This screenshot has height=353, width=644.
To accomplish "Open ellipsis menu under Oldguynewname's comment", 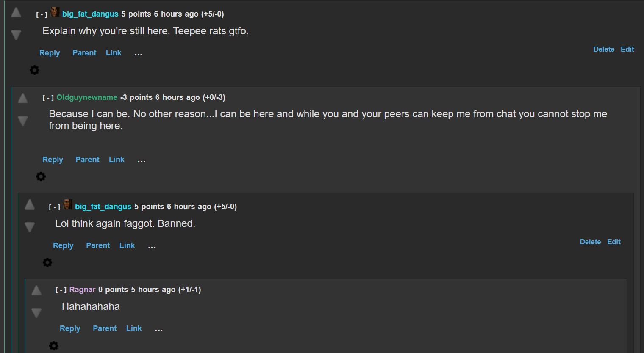I will click(x=142, y=160).
